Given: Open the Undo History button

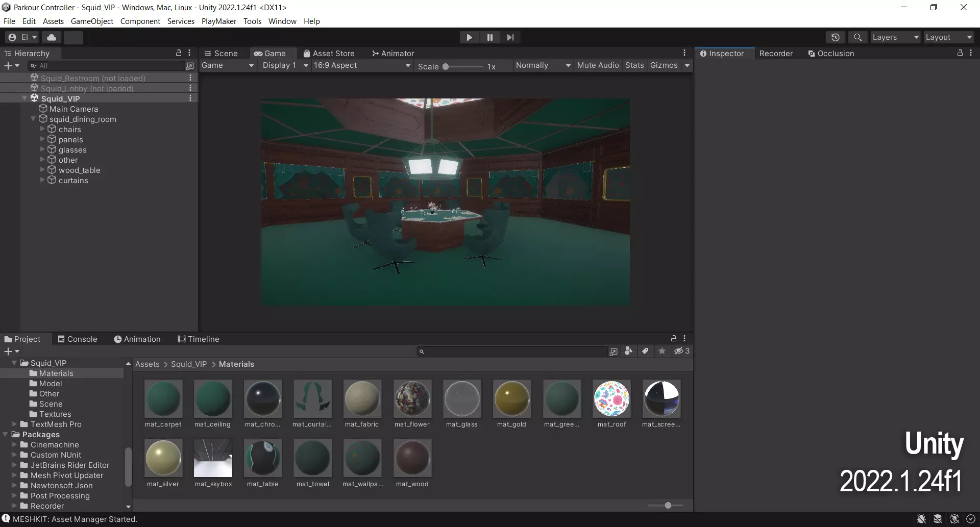Looking at the screenshot, I should click(x=835, y=37).
